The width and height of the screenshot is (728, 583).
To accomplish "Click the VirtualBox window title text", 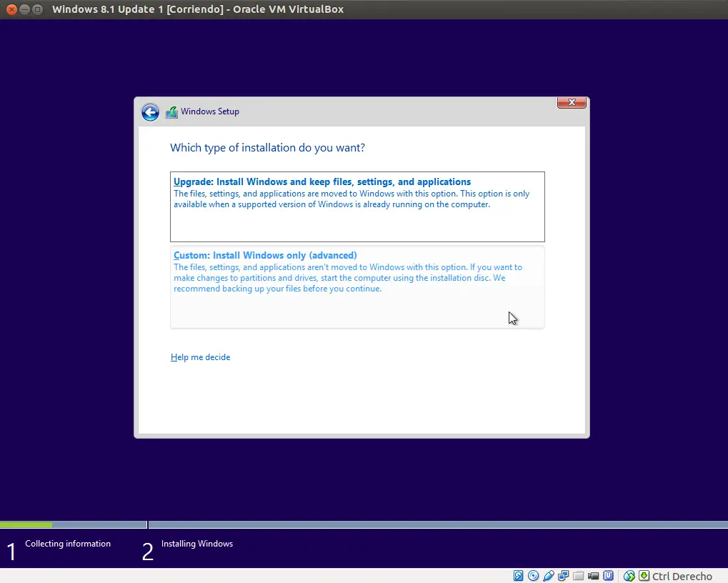I will click(198, 9).
